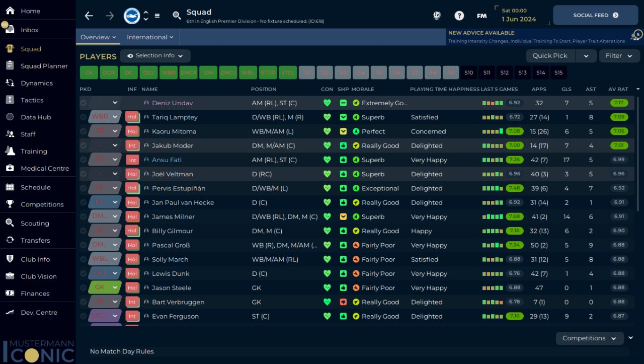
Task: Open the Filter dropdown
Action: (x=619, y=56)
